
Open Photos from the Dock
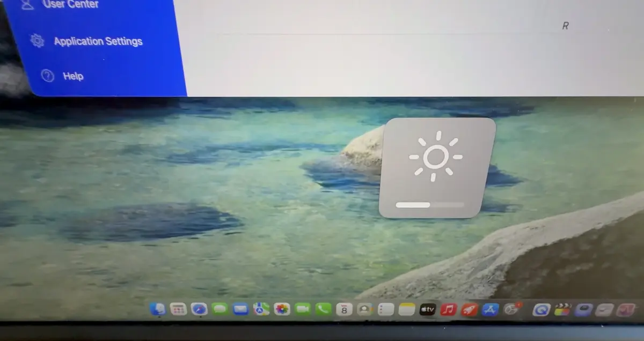pyautogui.click(x=282, y=309)
